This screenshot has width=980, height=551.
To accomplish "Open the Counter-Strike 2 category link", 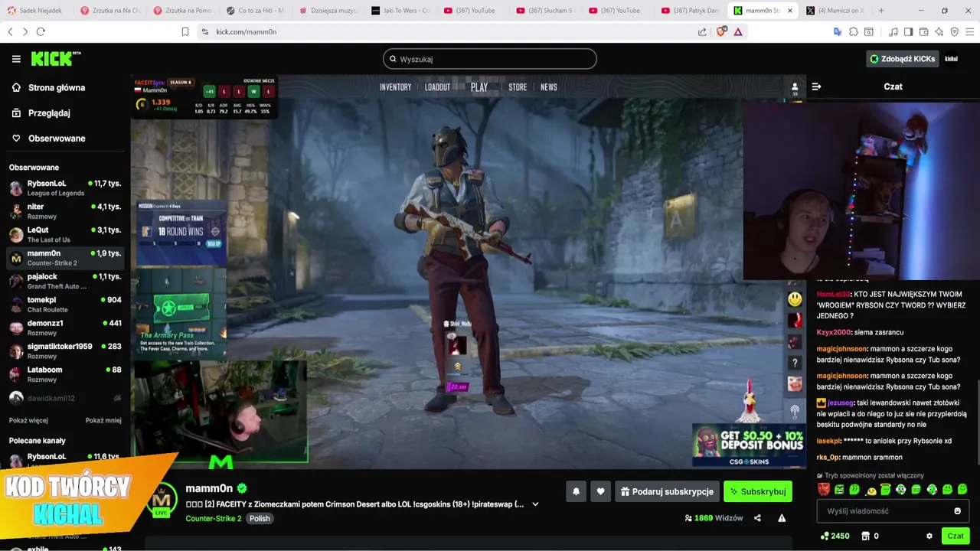I will (213, 518).
